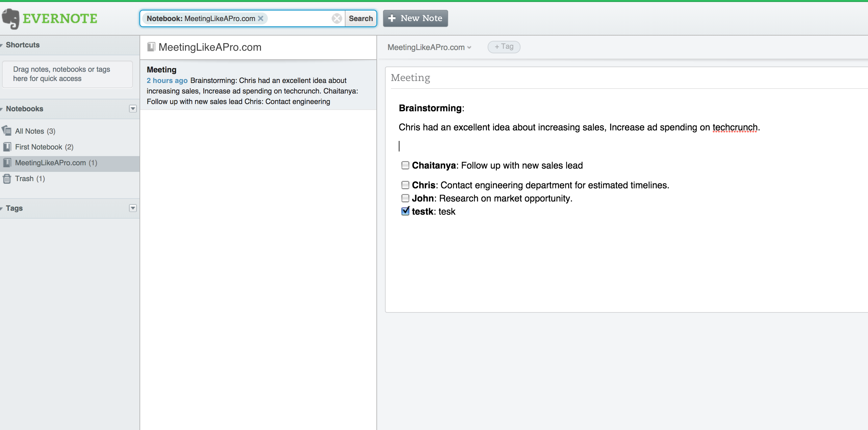The image size is (868, 430).
Task: Check the Chaitanya follow up checkbox
Action: coord(405,165)
